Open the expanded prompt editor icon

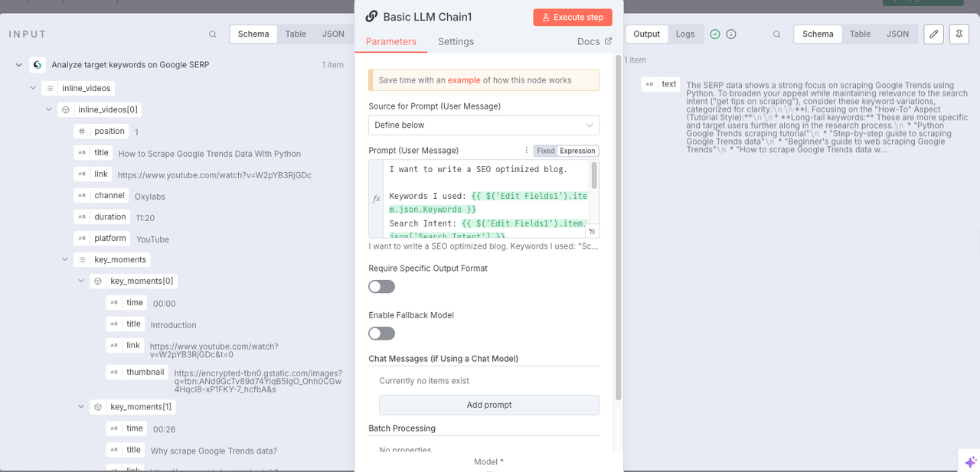coord(592,231)
